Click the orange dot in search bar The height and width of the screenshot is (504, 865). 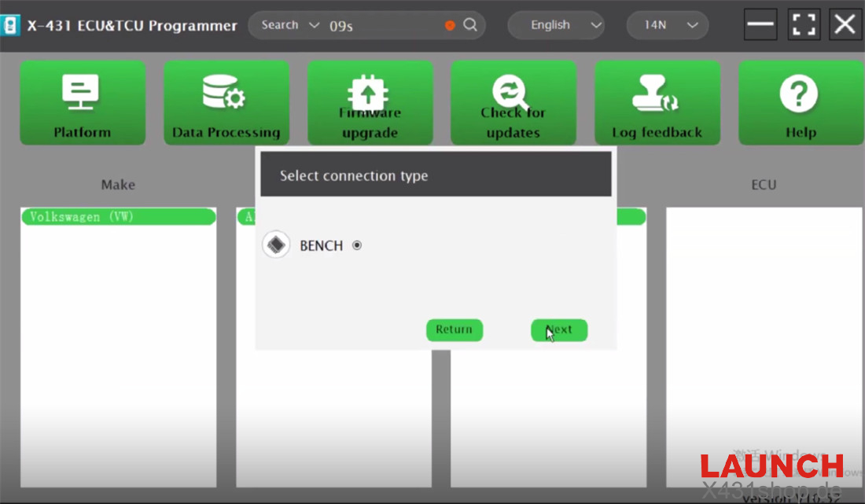[450, 25]
